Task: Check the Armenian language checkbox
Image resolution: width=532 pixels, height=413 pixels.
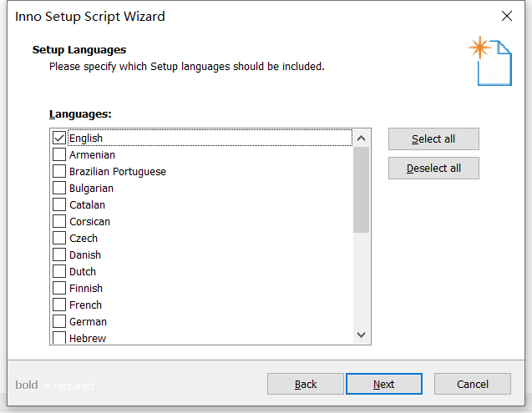Action: (x=59, y=154)
